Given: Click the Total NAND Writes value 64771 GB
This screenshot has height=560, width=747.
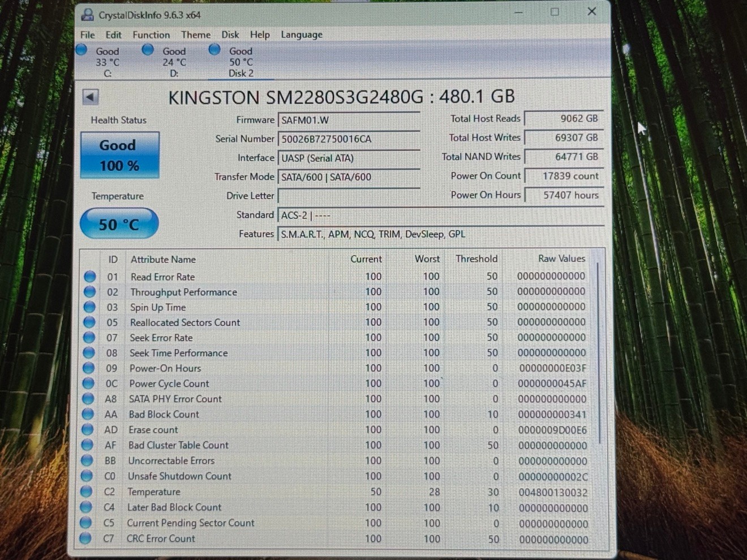Looking at the screenshot, I should [564, 157].
